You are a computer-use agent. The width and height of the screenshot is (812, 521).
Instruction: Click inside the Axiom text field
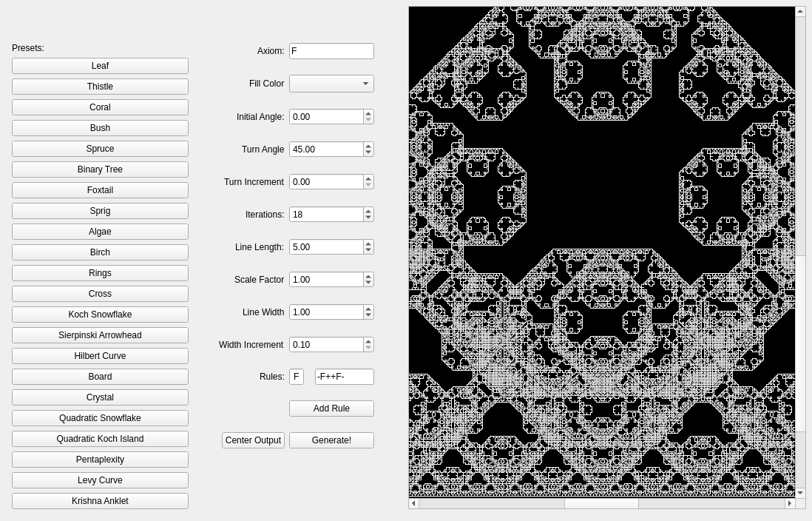coord(331,51)
